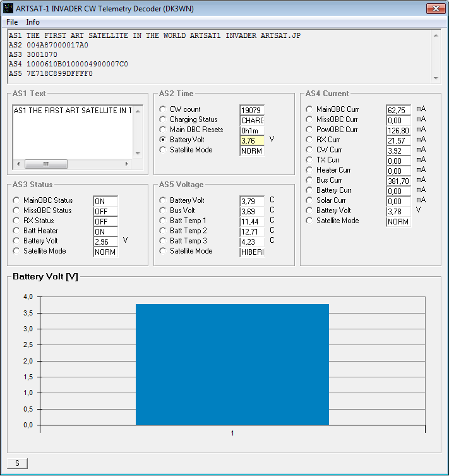This screenshot has height=476, width=449.
Task: Select AS3 Battery Volt radio button
Action: (16, 241)
